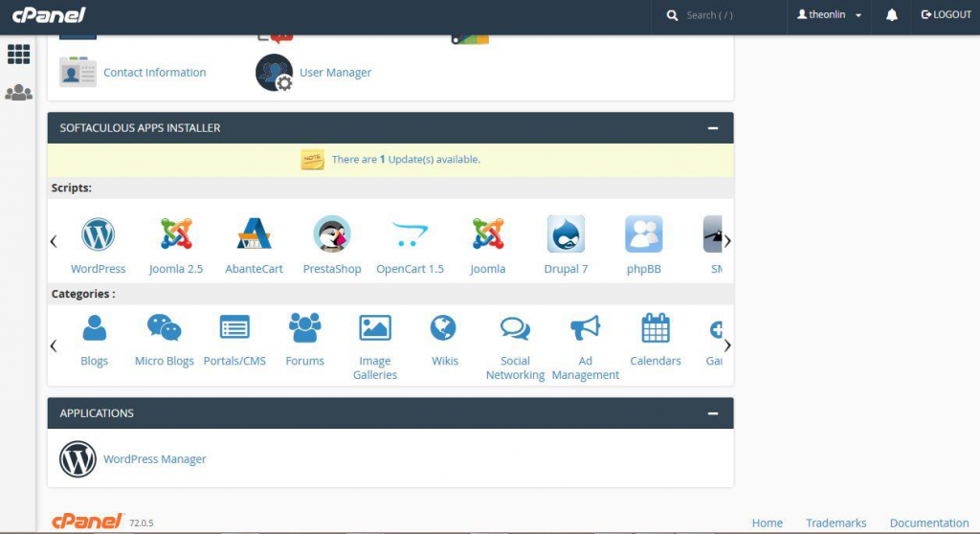Image resolution: width=980 pixels, height=534 pixels.
Task: Collapse the Softaculous Apps Installer section
Action: point(712,128)
